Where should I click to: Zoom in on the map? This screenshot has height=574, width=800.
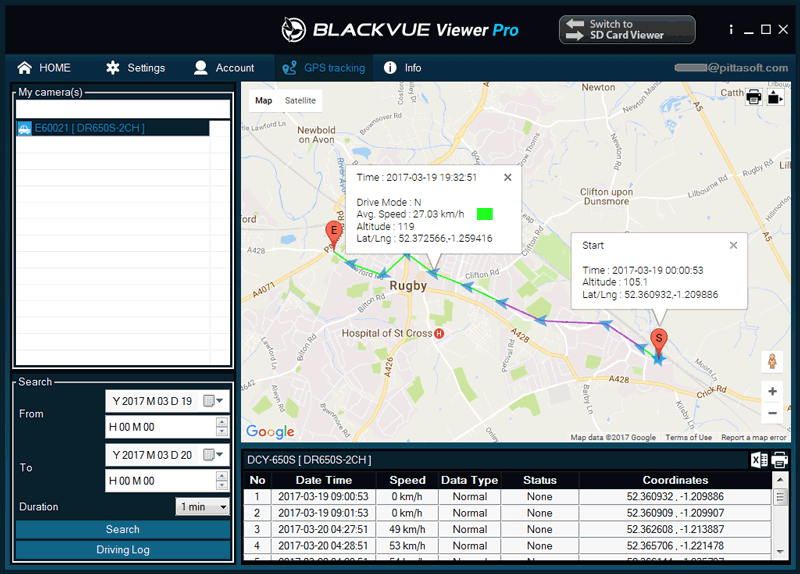tap(771, 391)
